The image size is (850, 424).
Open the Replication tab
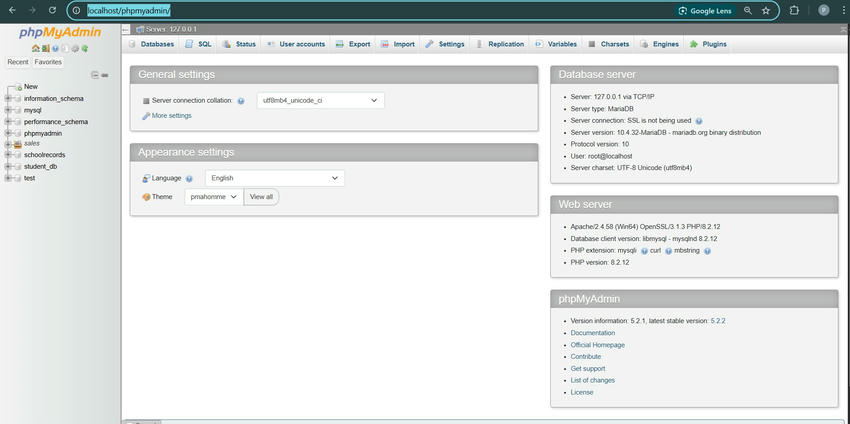[500, 44]
